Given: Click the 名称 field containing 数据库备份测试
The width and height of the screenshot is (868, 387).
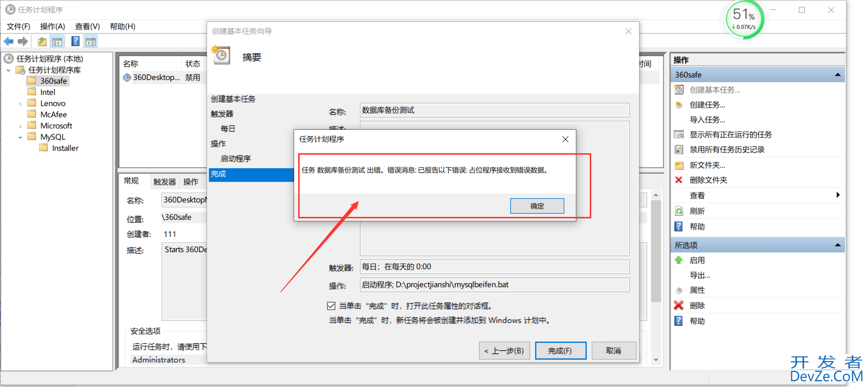Looking at the screenshot, I should coord(495,110).
